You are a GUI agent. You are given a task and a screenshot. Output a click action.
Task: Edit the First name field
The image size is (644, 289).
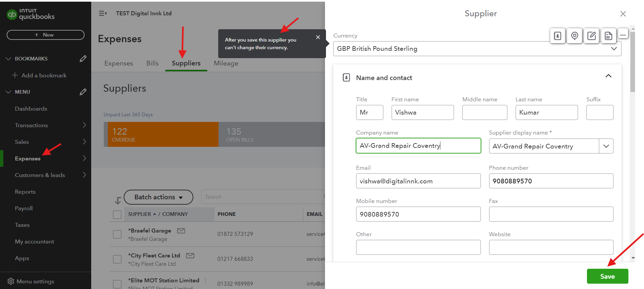point(422,112)
